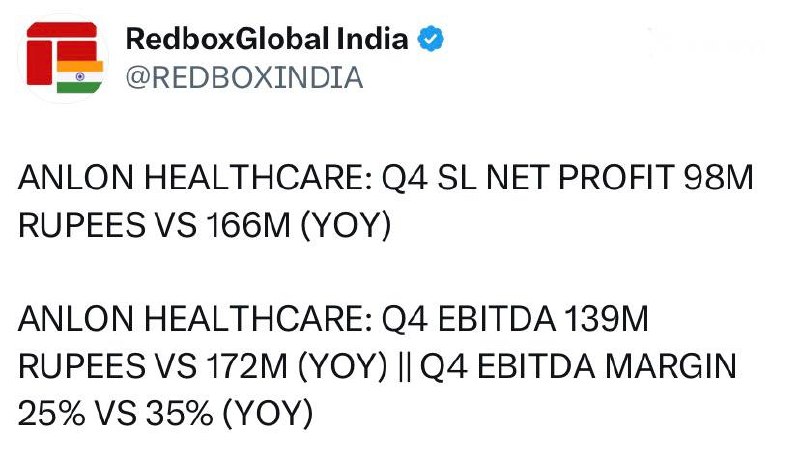Screen dimensions: 800x462
Task: Click the 25% VS 35% (YOY) line
Action: [x=165, y=414]
